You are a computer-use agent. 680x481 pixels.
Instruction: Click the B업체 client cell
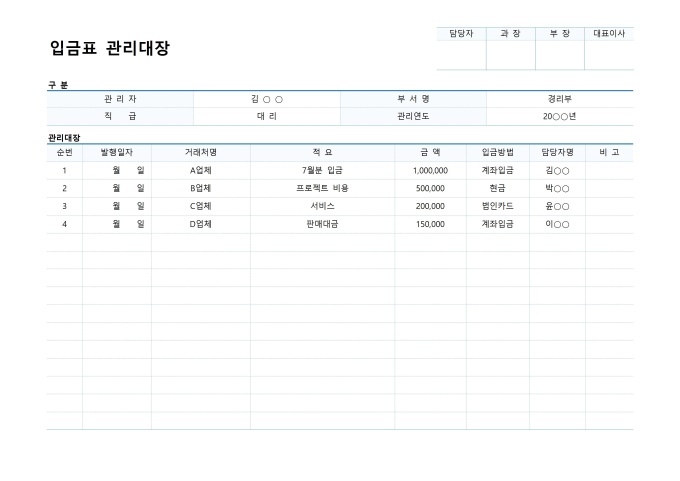tap(201, 188)
